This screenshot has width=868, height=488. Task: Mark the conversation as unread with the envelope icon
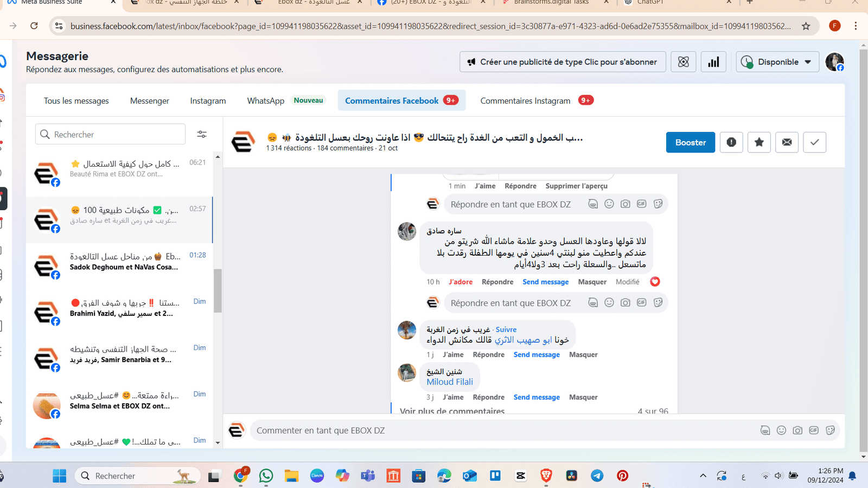tap(787, 142)
